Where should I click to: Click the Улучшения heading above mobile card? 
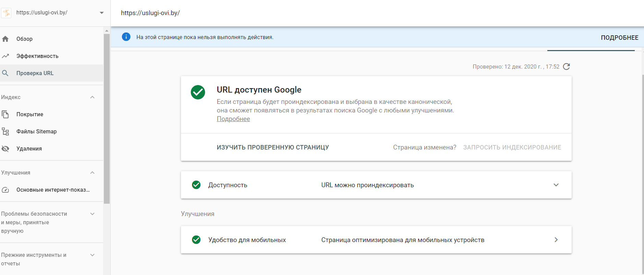click(198, 214)
